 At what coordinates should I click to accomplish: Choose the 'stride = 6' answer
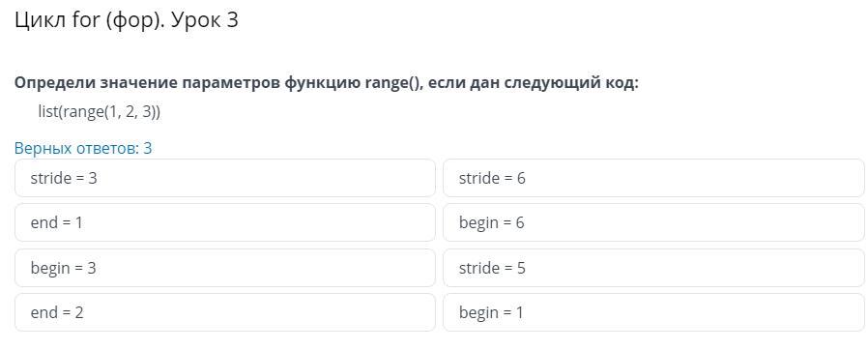click(x=653, y=178)
